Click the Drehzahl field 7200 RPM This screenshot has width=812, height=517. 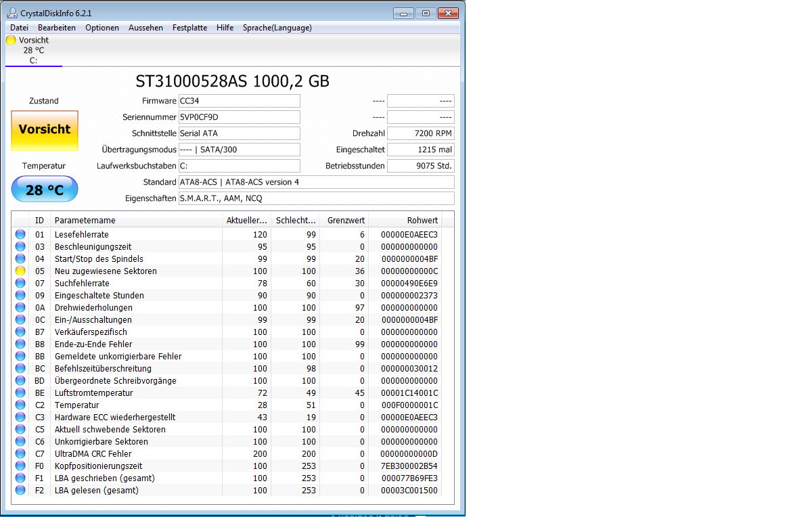pyautogui.click(x=421, y=133)
